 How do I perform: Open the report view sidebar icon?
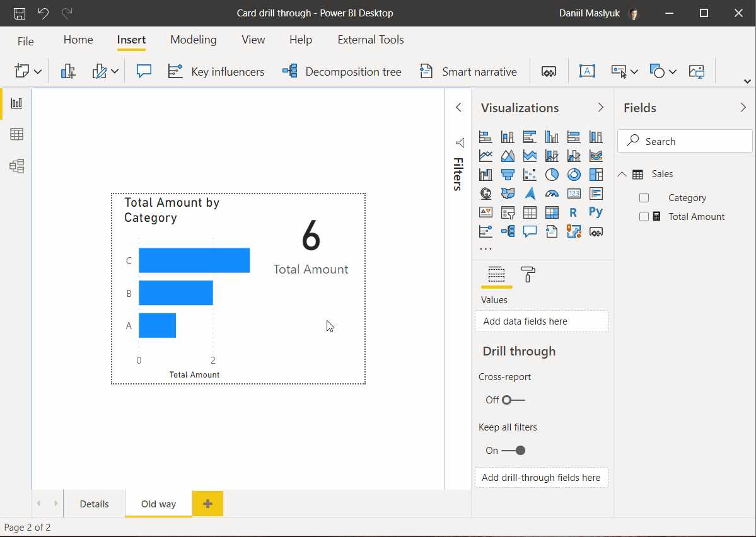click(x=17, y=104)
